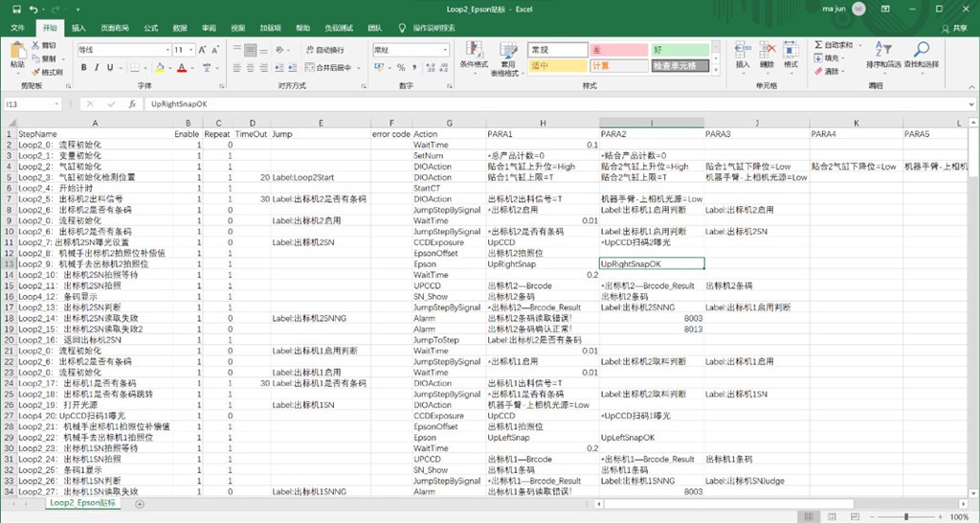Viewport: 980px width, 523px height.
Task: Open Conditional Formatting (条件格式)
Action: click(475, 58)
